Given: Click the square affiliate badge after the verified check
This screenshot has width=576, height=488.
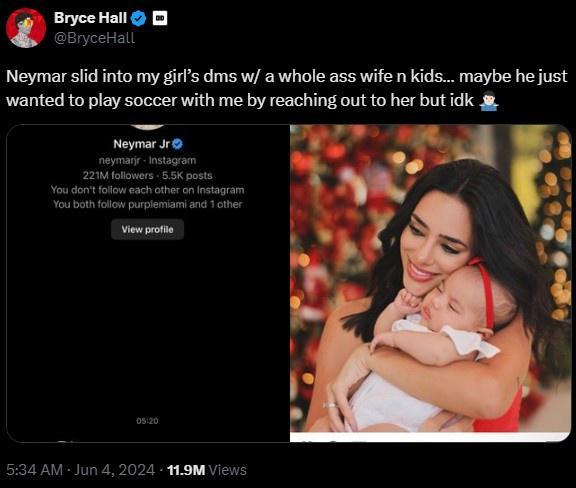Looking at the screenshot, I should [x=160, y=18].
